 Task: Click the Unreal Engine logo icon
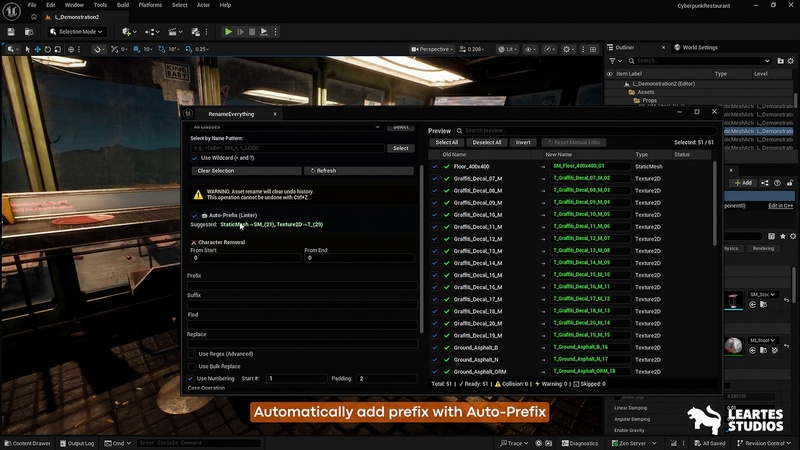tap(12, 10)
